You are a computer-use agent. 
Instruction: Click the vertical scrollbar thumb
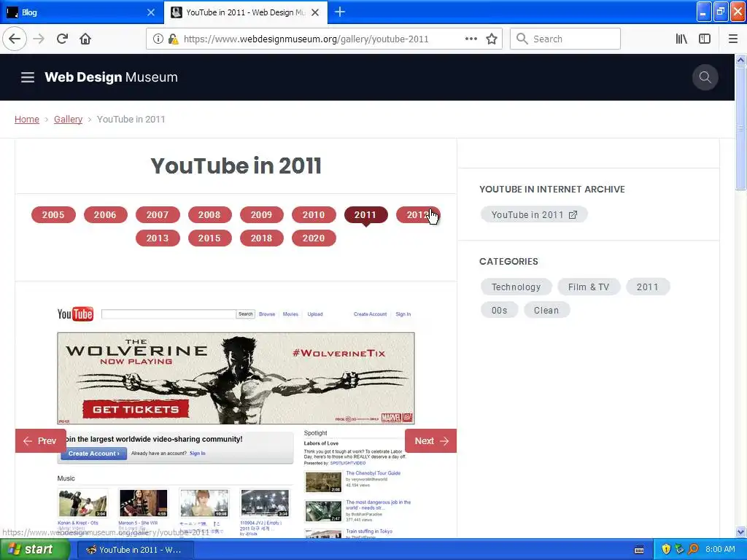[741, 128]
